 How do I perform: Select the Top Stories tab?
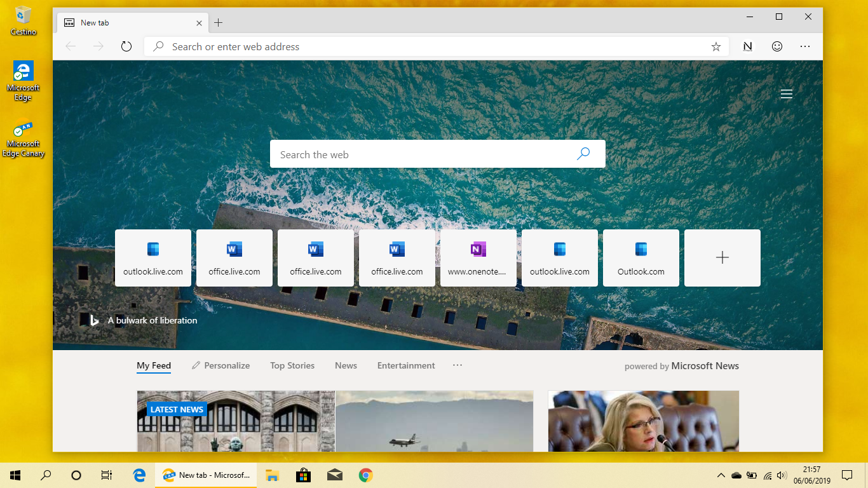coord(292,365)
